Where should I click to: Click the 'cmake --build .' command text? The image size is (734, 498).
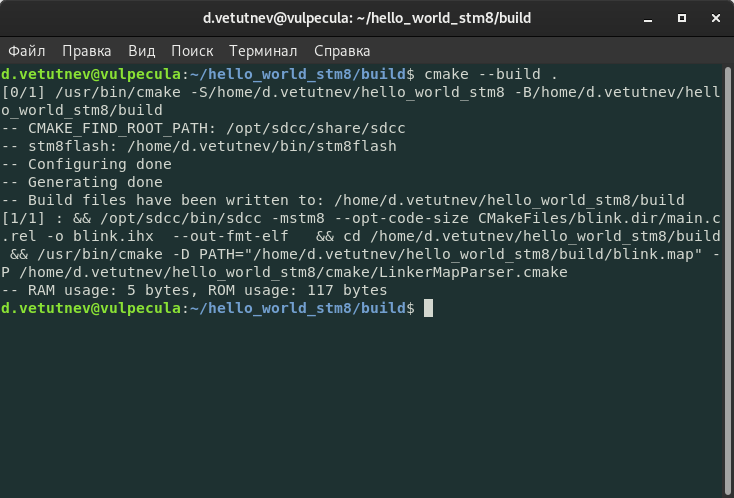tap(491, 74)
